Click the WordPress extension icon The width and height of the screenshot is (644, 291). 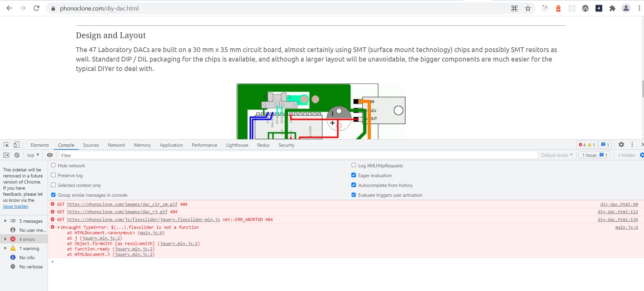(x=585, y=8)
